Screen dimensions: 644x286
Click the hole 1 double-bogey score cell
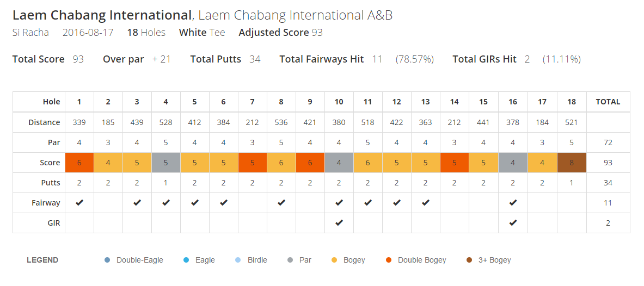tap(79, 163)
